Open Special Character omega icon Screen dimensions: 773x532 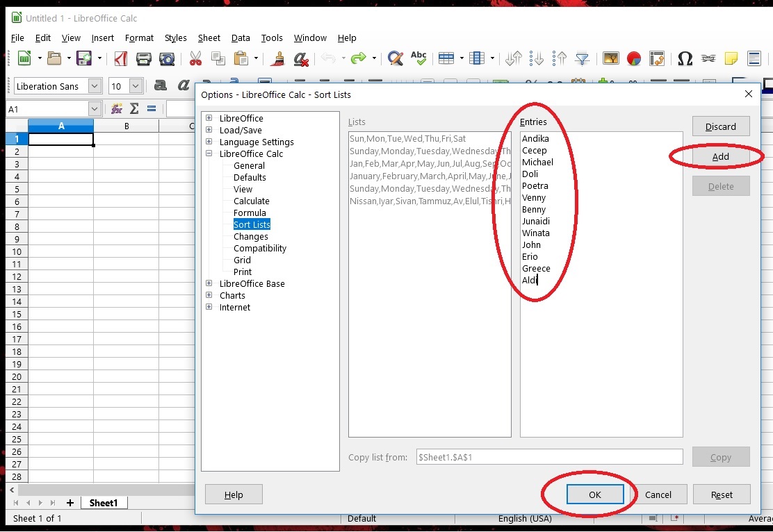[685, 58]
